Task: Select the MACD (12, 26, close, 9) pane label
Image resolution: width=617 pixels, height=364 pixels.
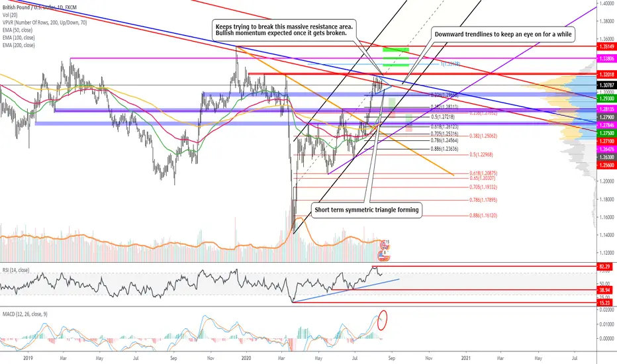Action: point(25,314)
